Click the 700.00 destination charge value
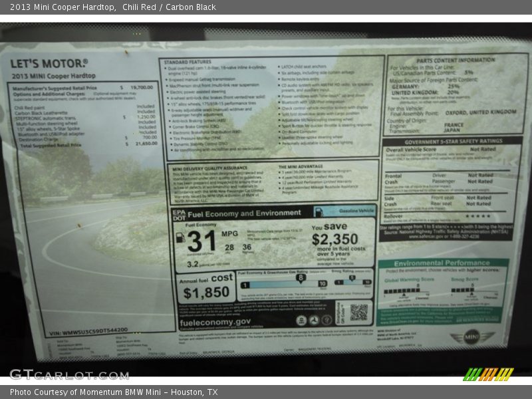 tap(150, 138)
